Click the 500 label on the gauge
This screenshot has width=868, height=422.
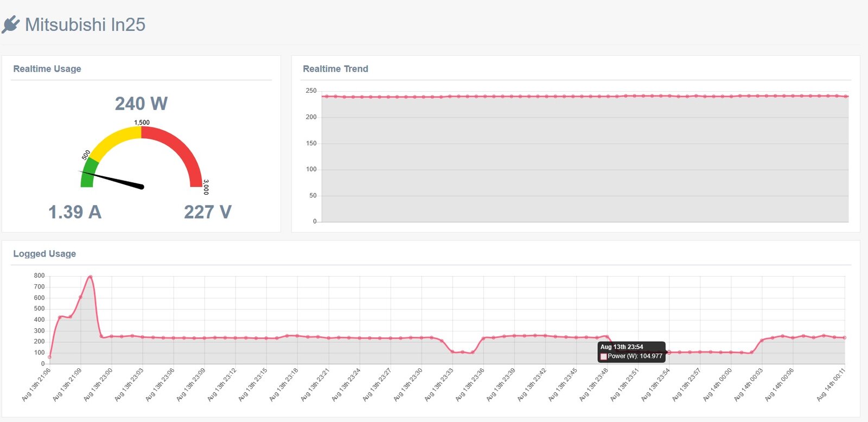[x=86, y=155]
